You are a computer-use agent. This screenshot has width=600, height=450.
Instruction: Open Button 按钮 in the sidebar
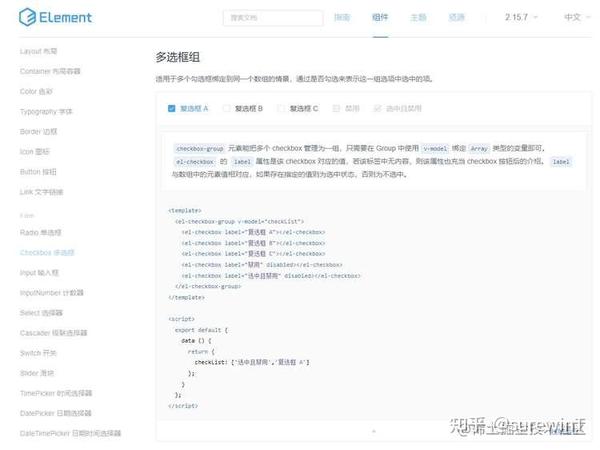point(38,172)
